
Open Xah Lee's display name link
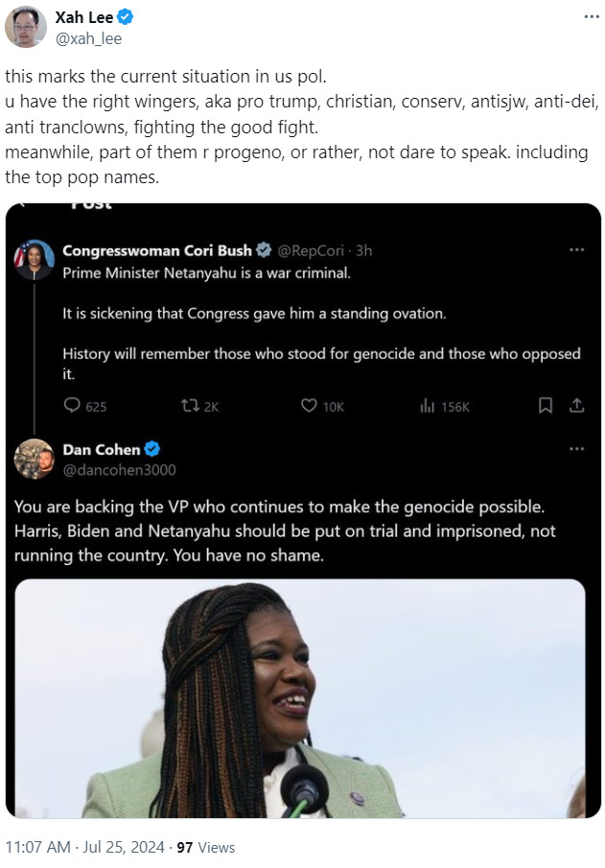pyautogui.click(x=83, y=17)
